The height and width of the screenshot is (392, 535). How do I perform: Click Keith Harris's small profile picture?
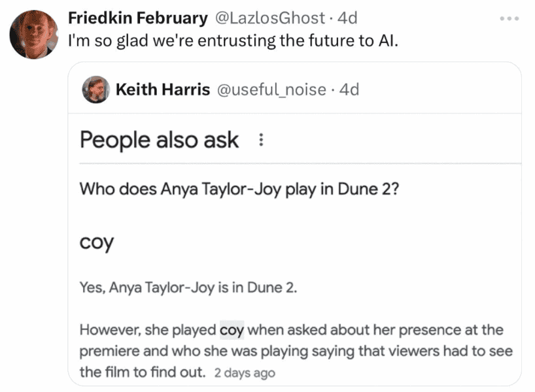coord(96,90)
